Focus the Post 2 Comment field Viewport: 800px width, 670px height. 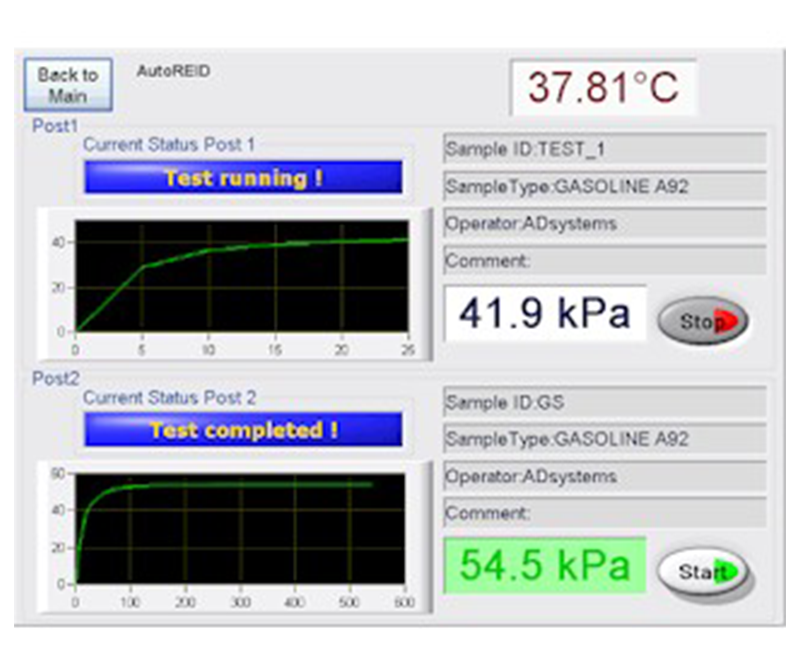604,513
